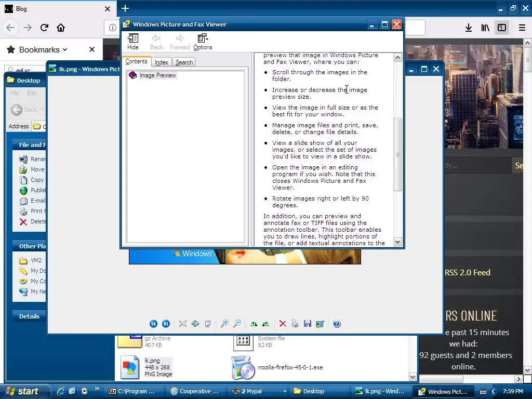
Task: Click the Help question-mark icon in viewer toolbar
Action: tap(337, 324)
